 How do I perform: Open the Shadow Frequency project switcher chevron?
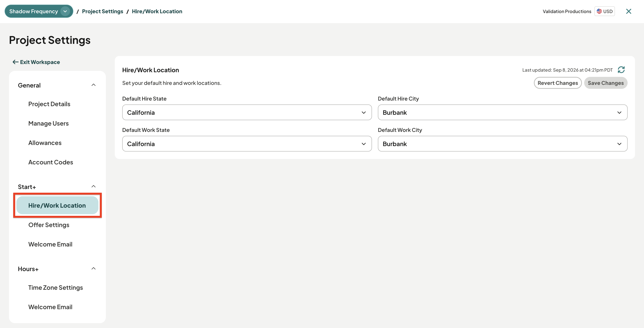(65, 11)
